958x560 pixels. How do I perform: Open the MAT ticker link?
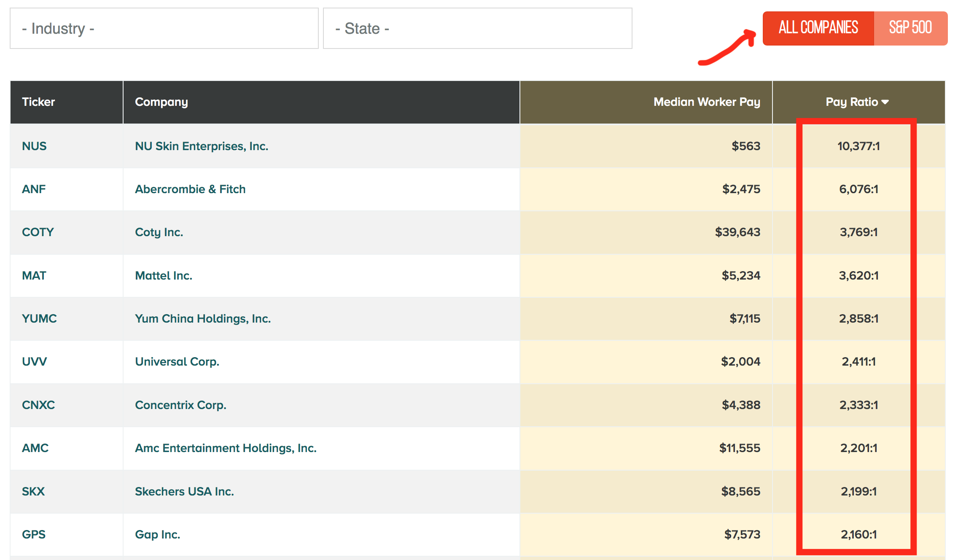pyautogui.click(x=34, y=275)
